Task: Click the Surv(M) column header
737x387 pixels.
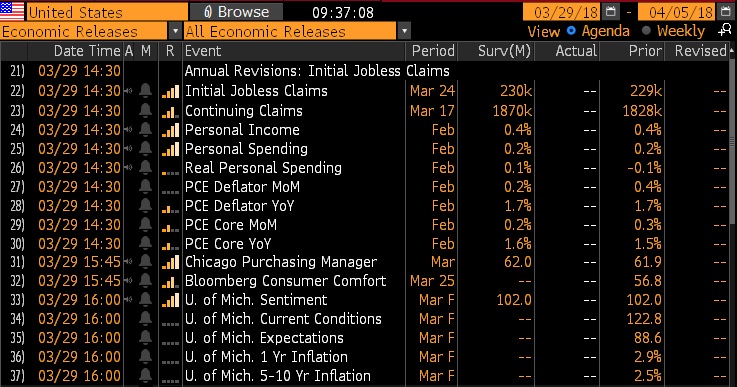Action: pos(504,51)
